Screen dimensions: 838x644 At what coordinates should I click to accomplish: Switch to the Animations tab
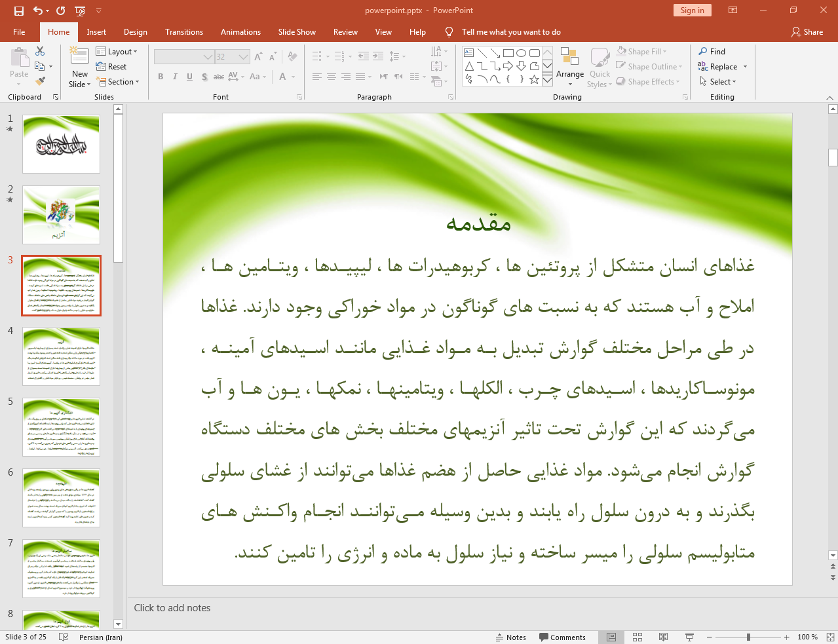click(240, 31)
